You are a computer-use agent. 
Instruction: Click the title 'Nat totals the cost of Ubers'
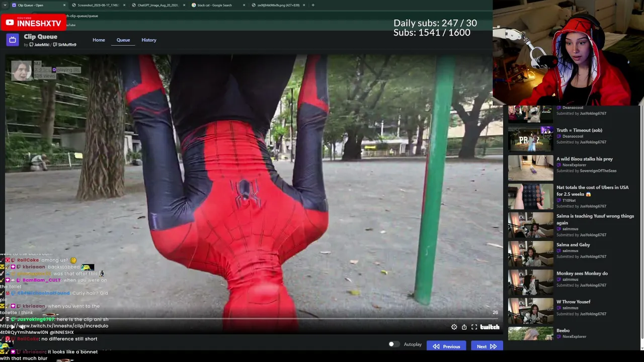[592, 191]
